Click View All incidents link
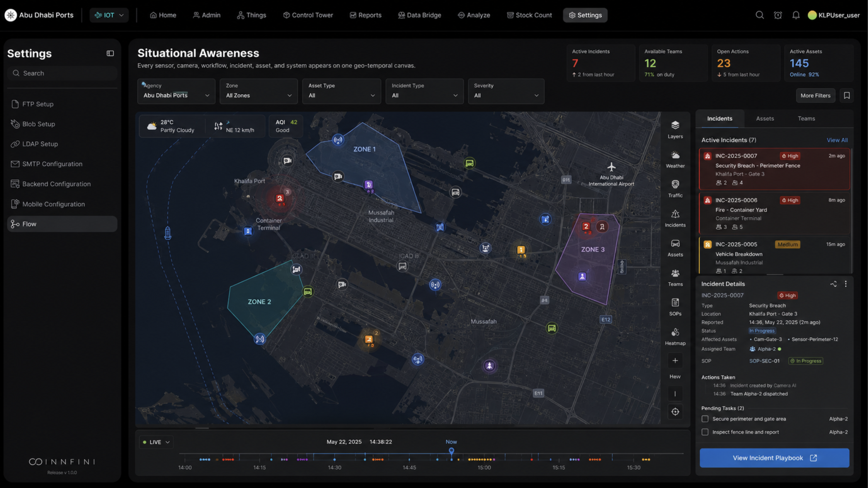 pos(837,140)
